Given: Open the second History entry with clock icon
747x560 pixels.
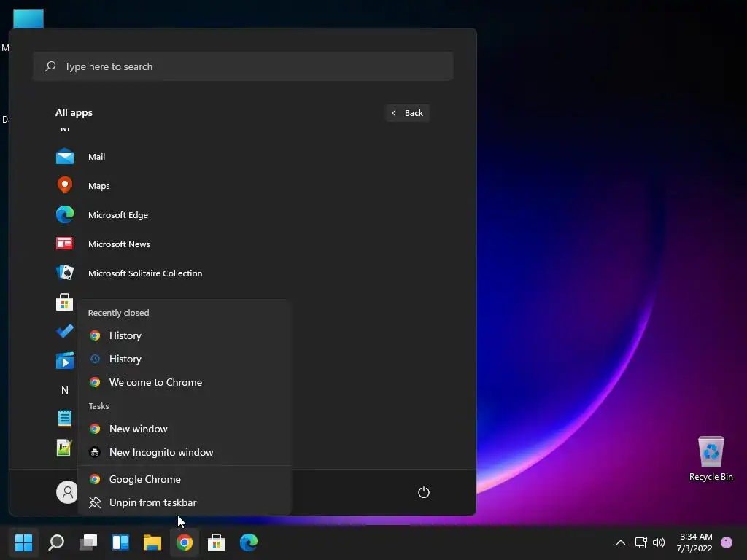Looking at the screenshot, I should tap(185, 359).
